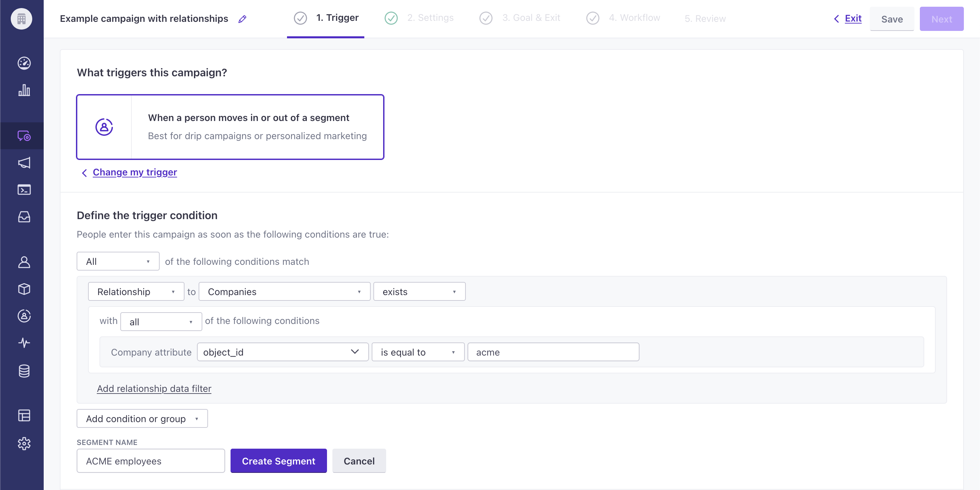Screen dimensions: 980x490
Task: Open the Transactional terminal icon
Action: (24, 190)
